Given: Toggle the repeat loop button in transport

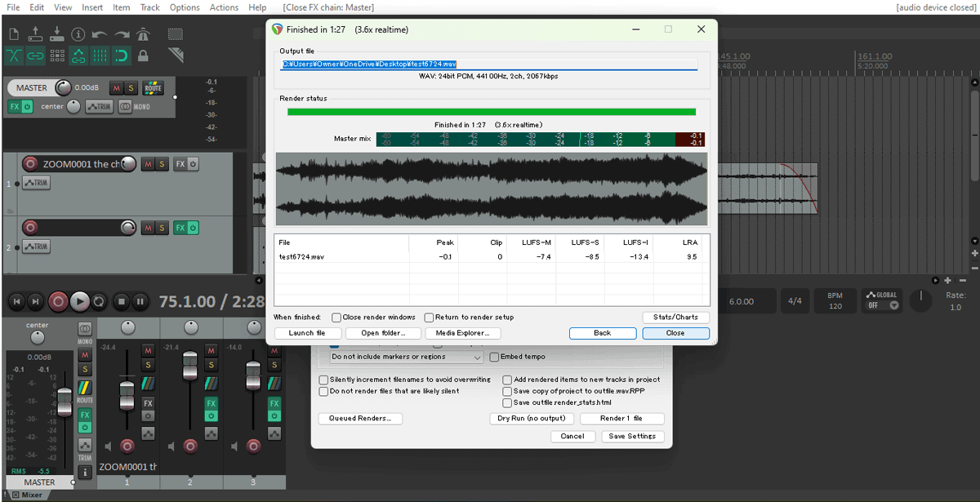Looking at the screenshot, I should point(99,302).
